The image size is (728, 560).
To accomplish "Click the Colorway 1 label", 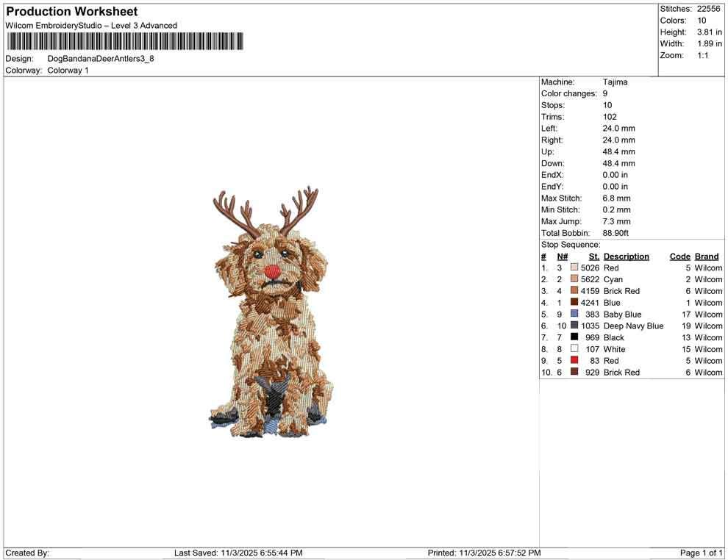I will tap(68, 70).
